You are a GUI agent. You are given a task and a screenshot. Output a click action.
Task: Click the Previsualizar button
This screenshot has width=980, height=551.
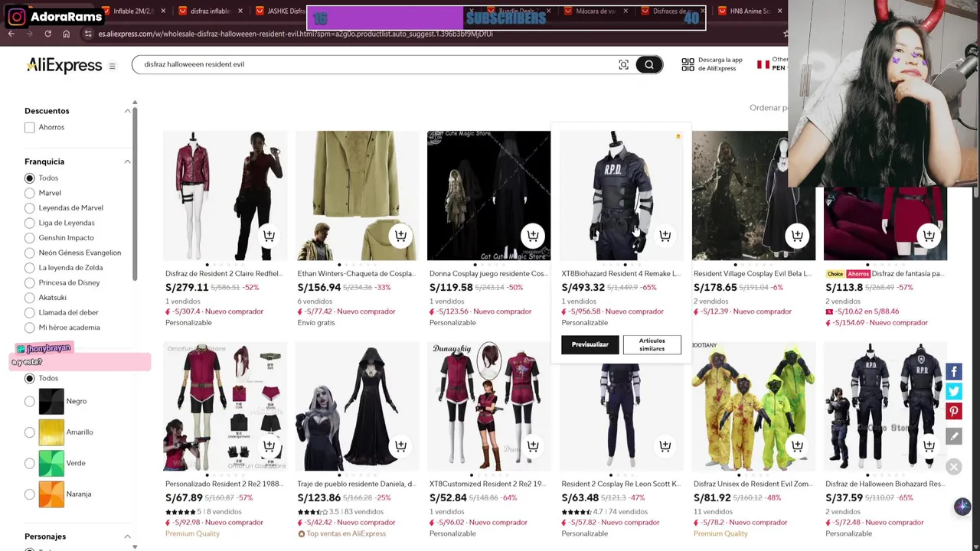[x=590, y=344]
